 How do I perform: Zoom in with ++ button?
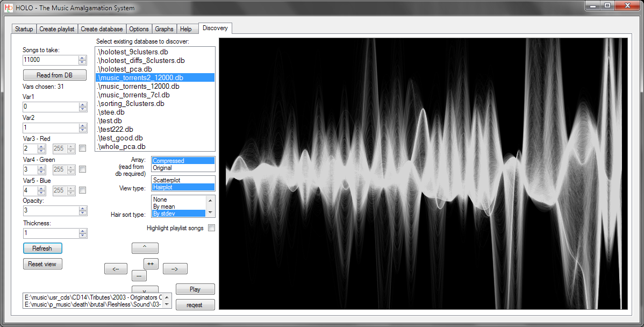click(x=151, y=264)
